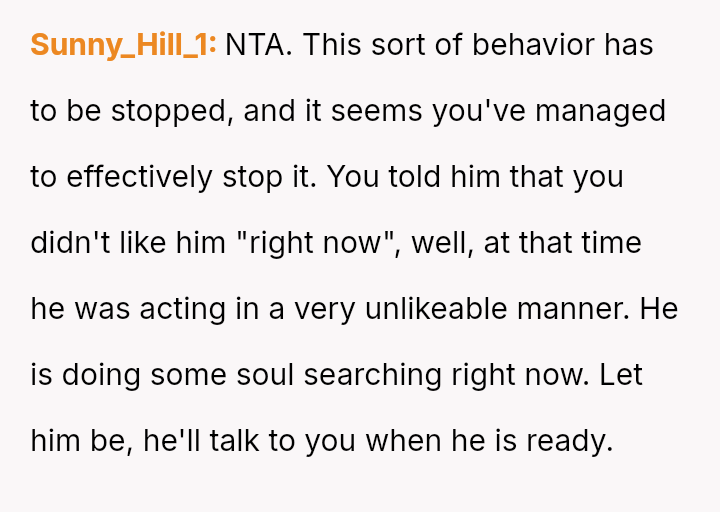Click the word "effectively" in third line
The height and width of the screenshot is (512, 720).
click(139, 177)
